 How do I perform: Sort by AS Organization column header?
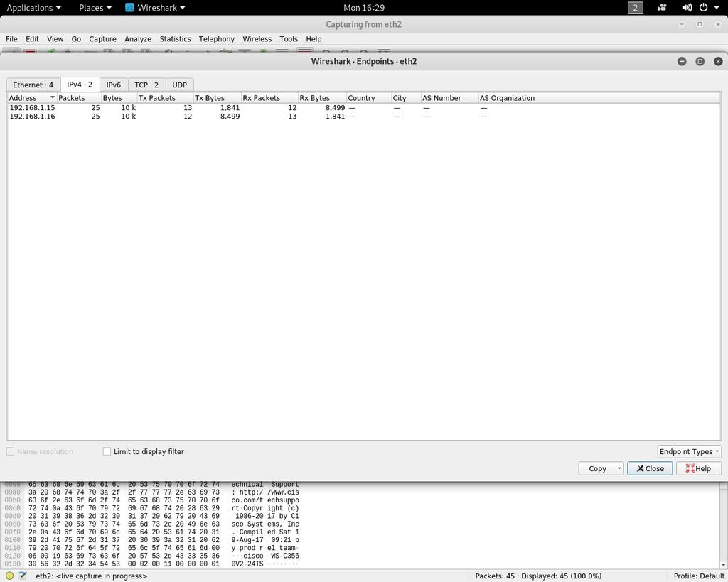point(599,98)
